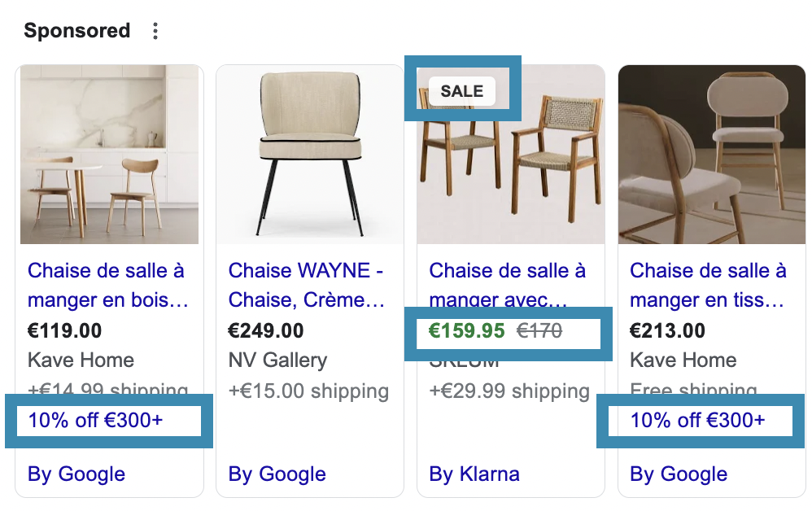
Task: Open the fabric dining chair product image
Action: tap(712, 155)
